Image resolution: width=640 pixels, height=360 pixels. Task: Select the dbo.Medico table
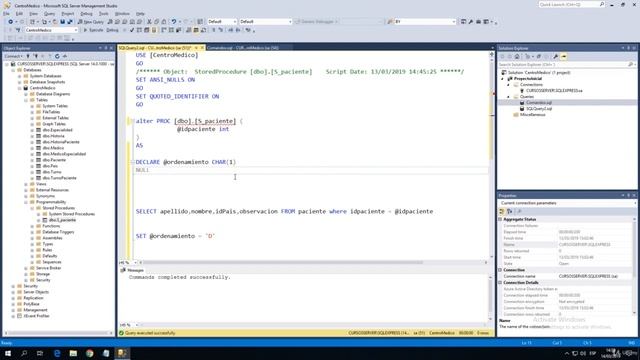(53, 148)
